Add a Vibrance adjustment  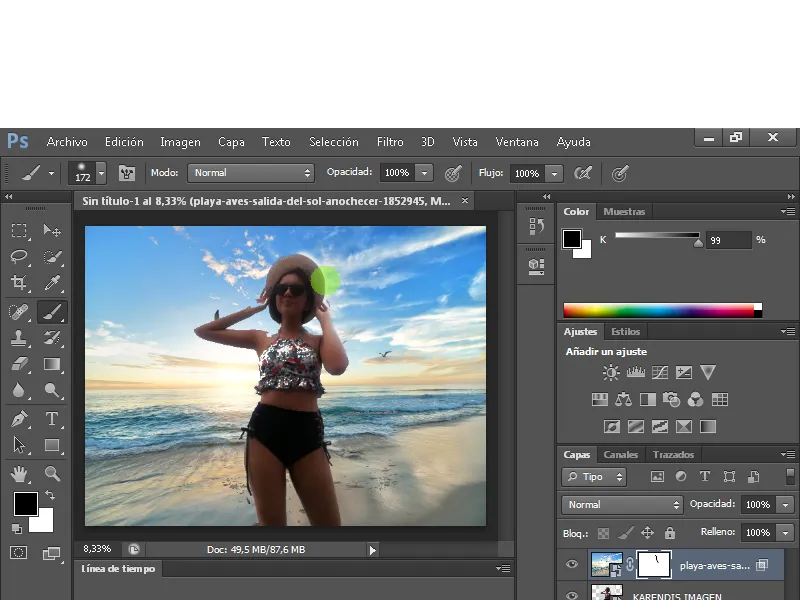click(x=708, y=372)
